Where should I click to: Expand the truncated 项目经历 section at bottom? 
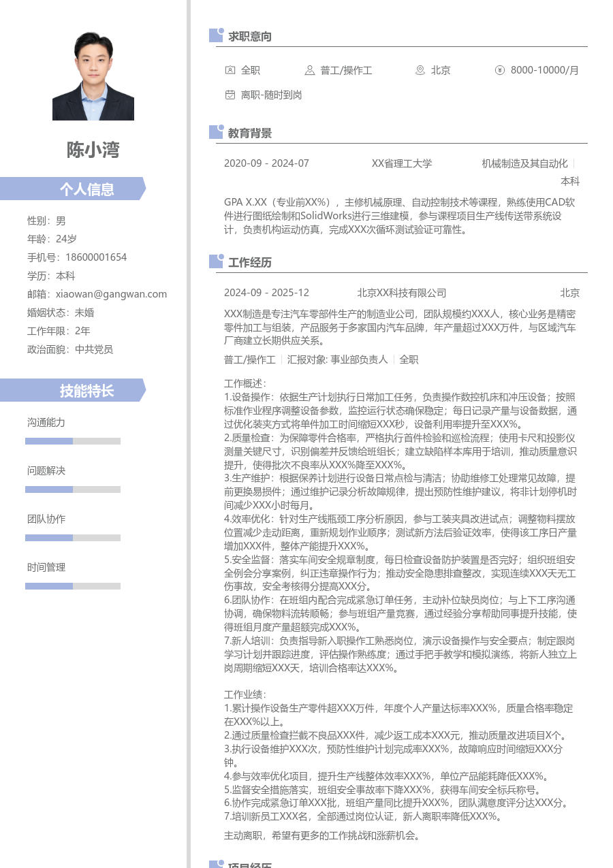[249, 864]
